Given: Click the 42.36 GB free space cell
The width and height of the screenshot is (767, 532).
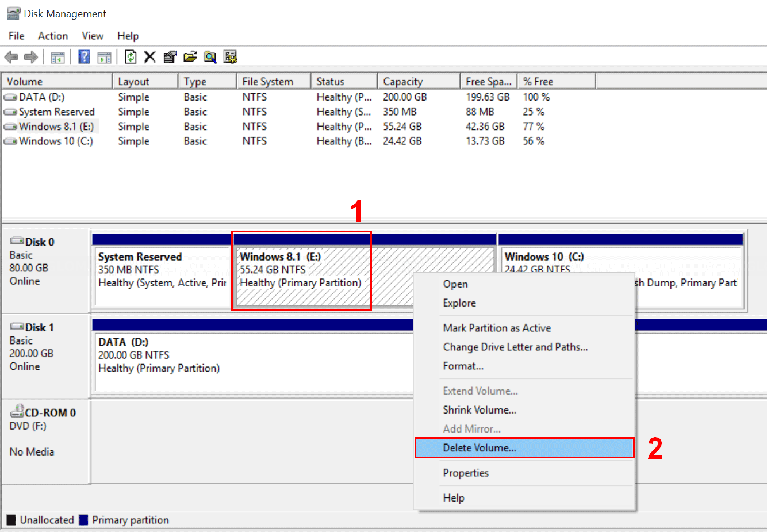Looking at the screenshot, I should pyautogui.click(x=485, y=127).
